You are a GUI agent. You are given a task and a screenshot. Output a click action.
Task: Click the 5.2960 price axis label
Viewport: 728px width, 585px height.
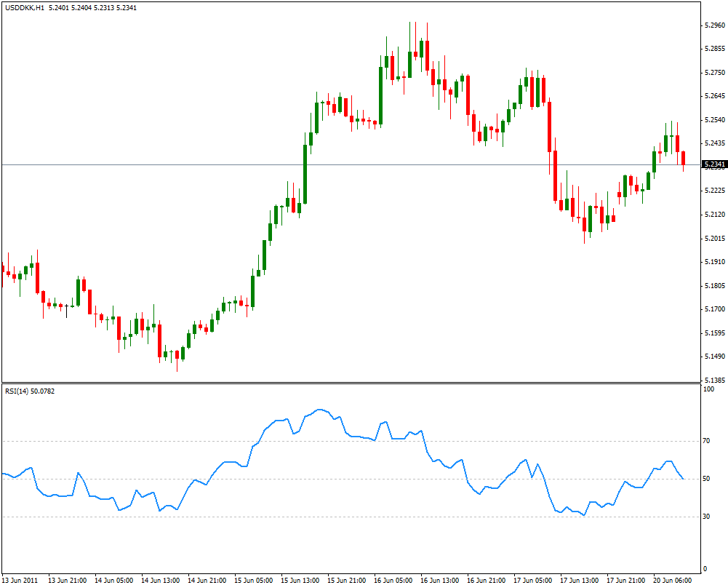pos(714,25)
